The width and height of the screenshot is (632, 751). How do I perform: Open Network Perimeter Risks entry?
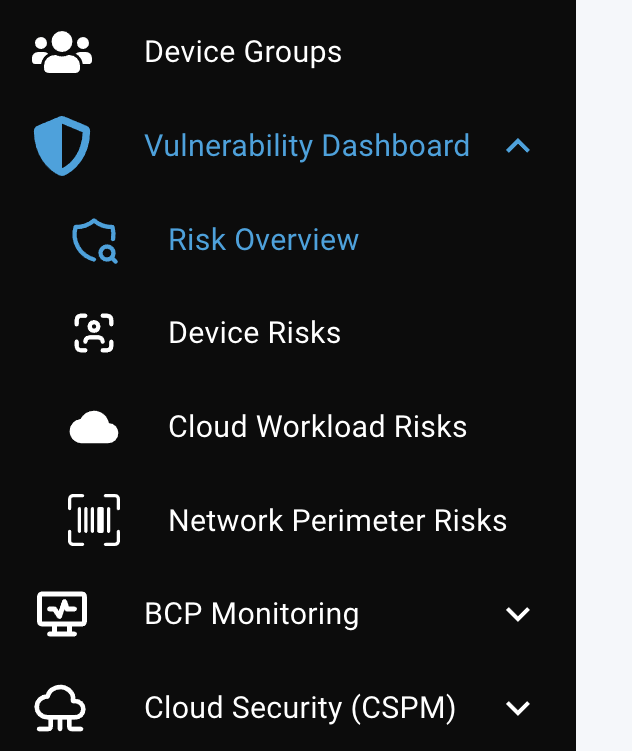337,521
